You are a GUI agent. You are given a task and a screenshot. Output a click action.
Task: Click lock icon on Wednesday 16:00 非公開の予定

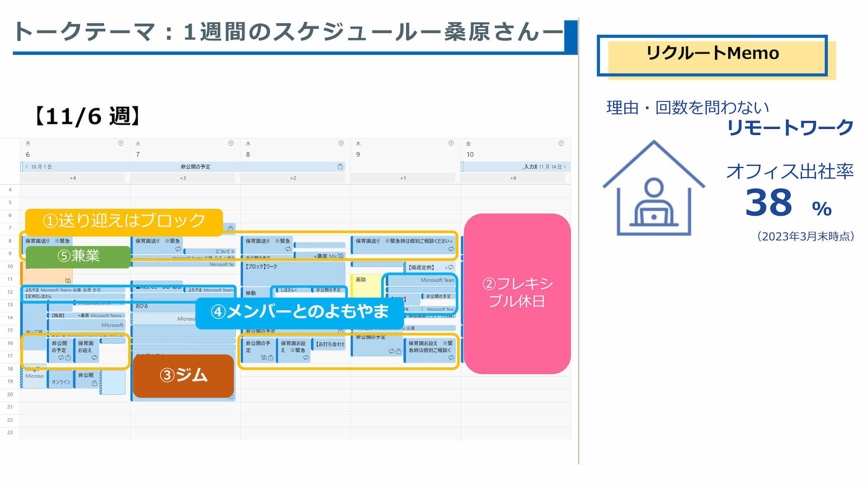(x=271, y=358)
